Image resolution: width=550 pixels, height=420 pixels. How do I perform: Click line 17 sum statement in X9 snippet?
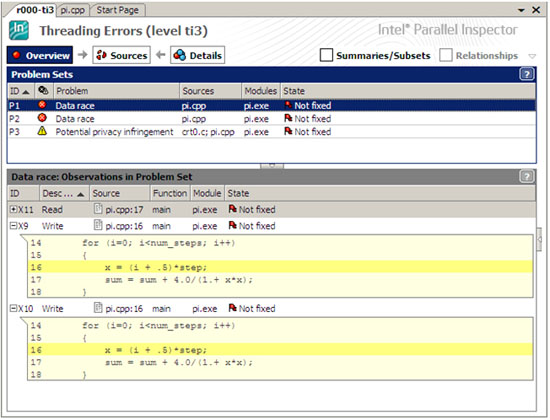tap(179, 280)
